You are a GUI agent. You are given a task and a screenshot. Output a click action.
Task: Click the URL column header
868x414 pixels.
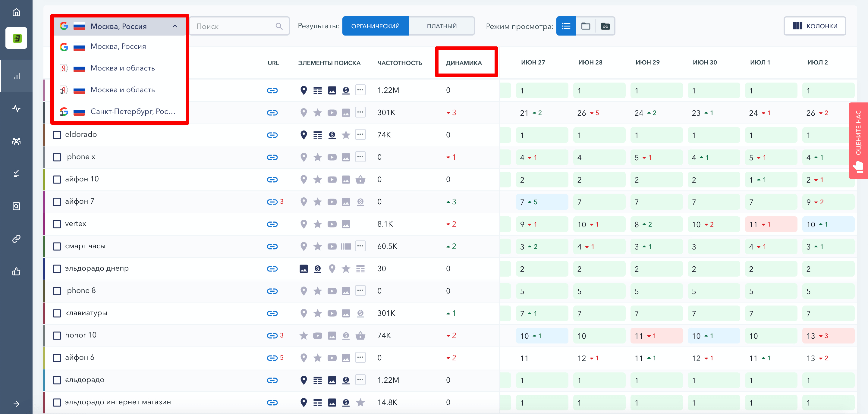273,63
